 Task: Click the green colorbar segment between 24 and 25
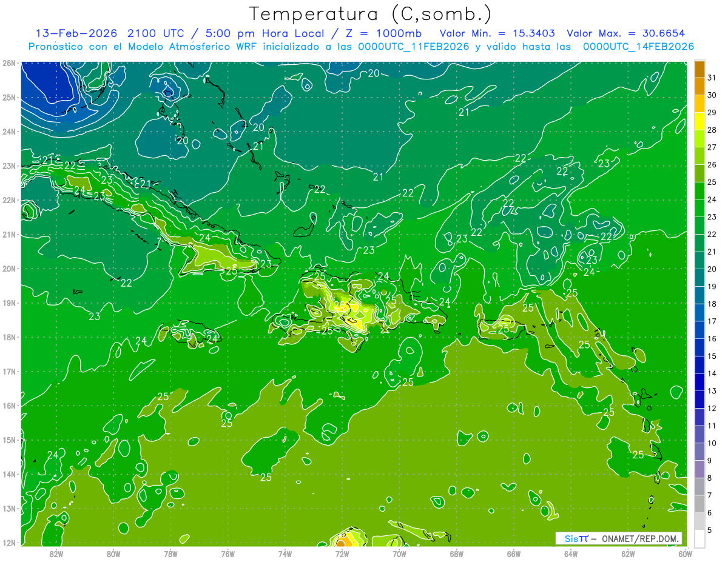click(x=699, y=190)
